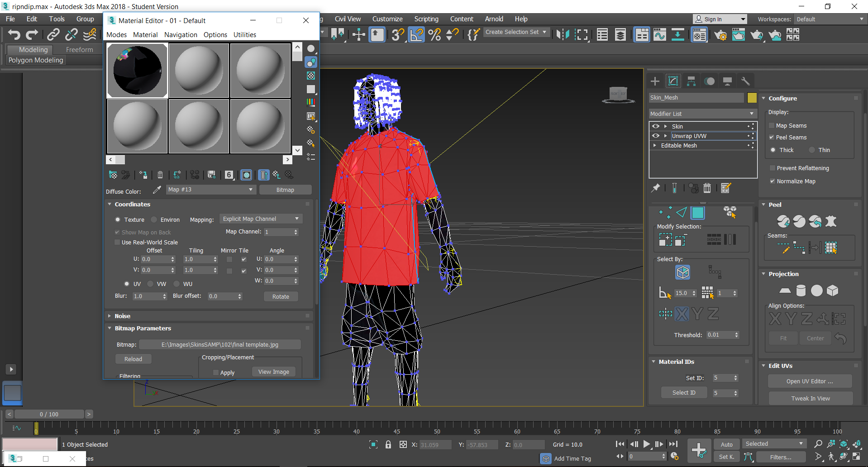Open the Customize menu
868x467 pixels.
coord(387,19)
